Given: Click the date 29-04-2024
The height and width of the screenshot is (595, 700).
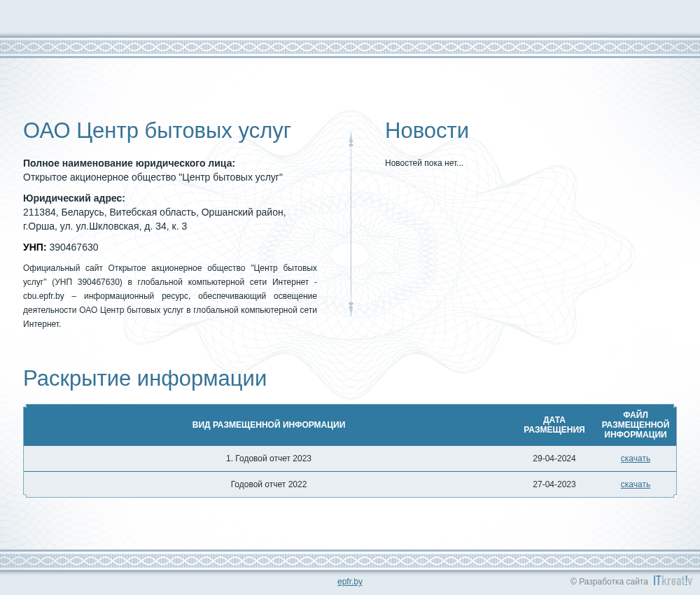Looking at the screenshot, I should 554,458.
